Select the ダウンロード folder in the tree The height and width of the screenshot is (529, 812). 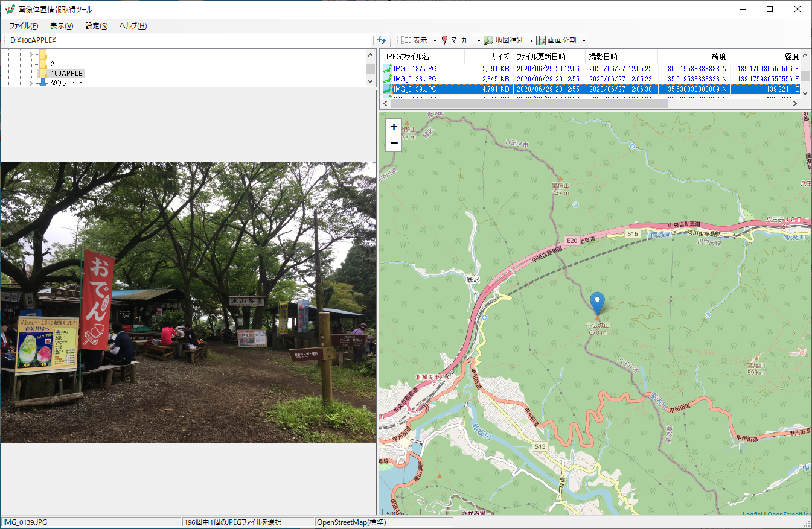coord(67,83)
